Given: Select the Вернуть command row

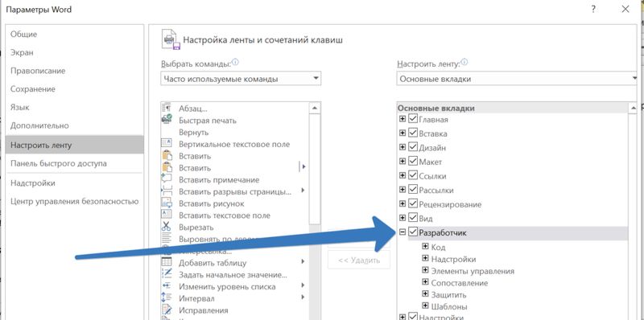Looking at the screenshot, I should [235, 132].
